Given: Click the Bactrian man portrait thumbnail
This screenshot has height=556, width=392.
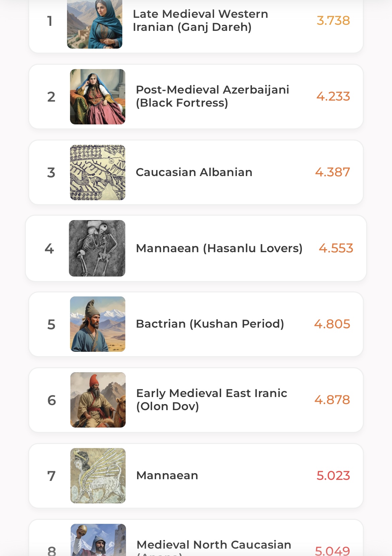Looking at the screenshot, I should 97,324.
